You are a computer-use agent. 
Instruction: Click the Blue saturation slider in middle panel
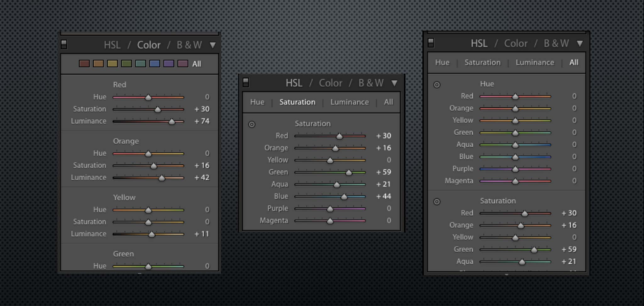point(330,196)
